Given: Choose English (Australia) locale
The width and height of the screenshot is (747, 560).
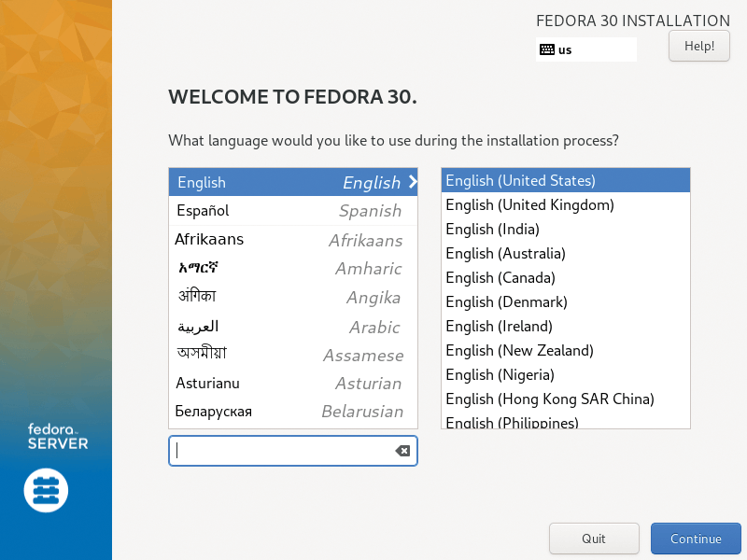Looking at the screenshot, I should (x=566, y=253).
